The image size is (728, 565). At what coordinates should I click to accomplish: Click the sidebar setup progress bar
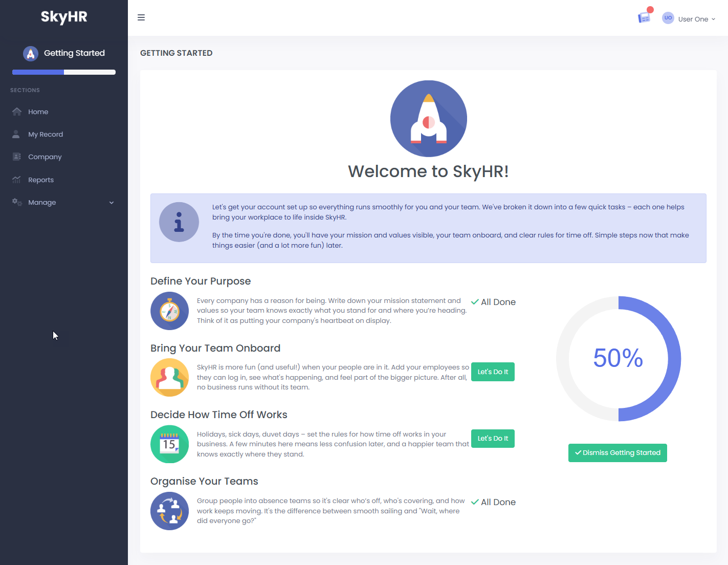pyautogui.click(x=64, y=72)
